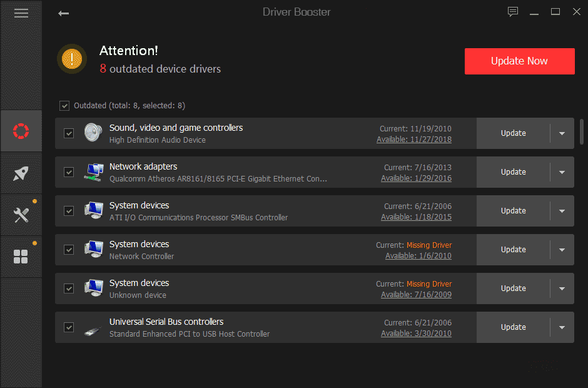Open dropdown next to Network Controller update
The width and height of the screenshot is (588, 388).
click(562, 250)
